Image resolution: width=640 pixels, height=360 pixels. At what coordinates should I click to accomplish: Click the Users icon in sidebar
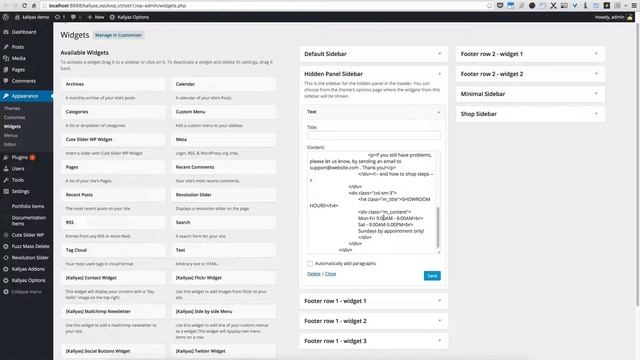(x=6, y=169)
